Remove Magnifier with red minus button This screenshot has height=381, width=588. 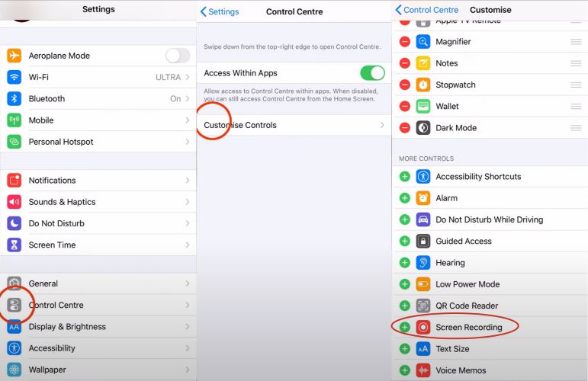405,42
